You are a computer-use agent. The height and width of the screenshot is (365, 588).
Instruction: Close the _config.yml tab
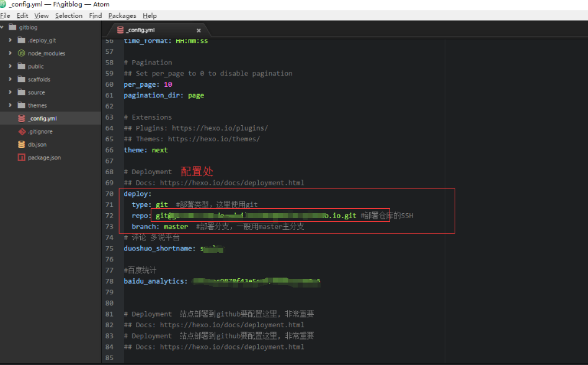[x=198, y=30]
